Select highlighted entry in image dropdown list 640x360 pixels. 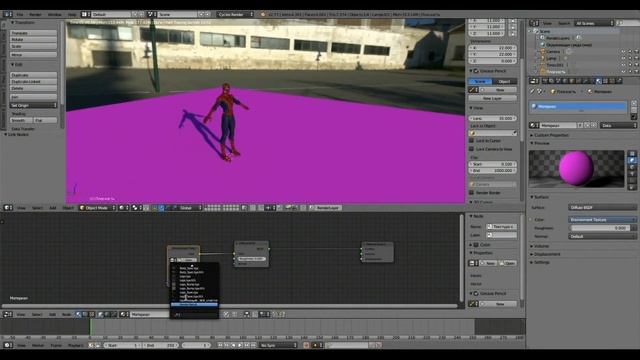tap(194, 304)
